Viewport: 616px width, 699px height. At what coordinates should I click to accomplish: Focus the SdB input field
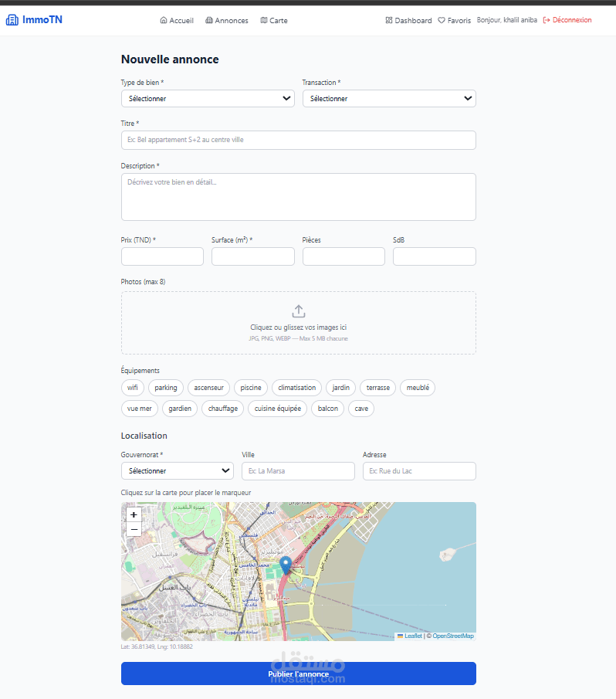point(435,256)
